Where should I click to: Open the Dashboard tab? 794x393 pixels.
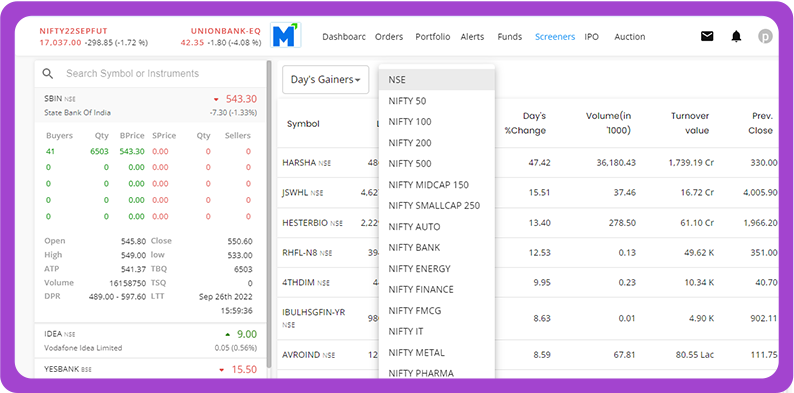(344, 36)
